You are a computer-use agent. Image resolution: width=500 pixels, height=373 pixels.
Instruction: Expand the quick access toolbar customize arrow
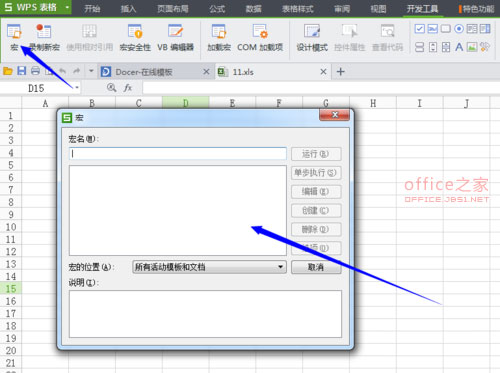tap(91, 71)
